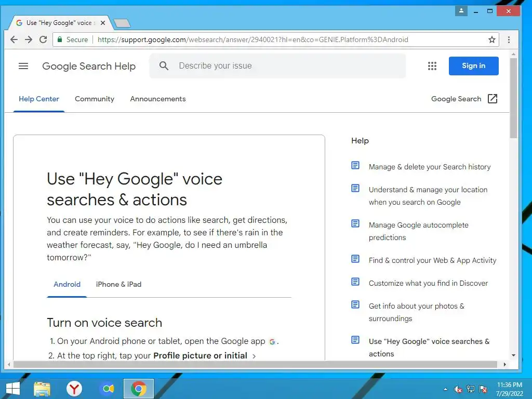Click the vertical scrollbar down arrow
Viewport: 532px width, 399px height.
(x=513, y=355)
